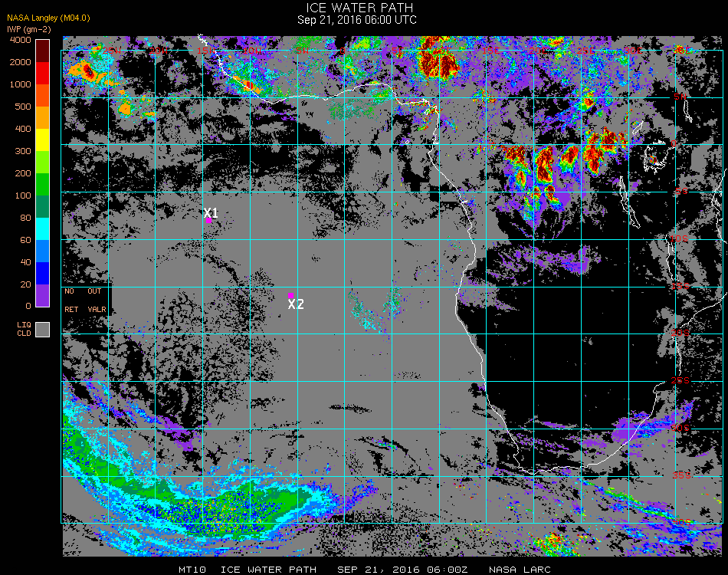Select the teal 80-100 color band
This screenshot has width=728, height=575.
click(43, 207)
